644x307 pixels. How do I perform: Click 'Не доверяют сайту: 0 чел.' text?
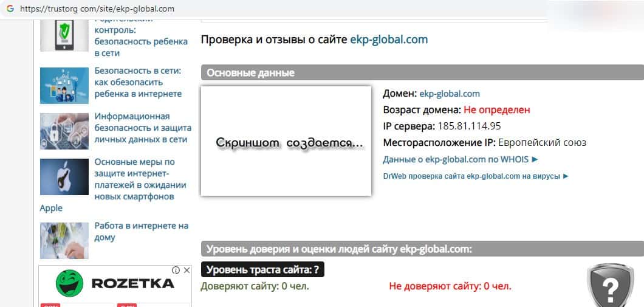[450, 286]
